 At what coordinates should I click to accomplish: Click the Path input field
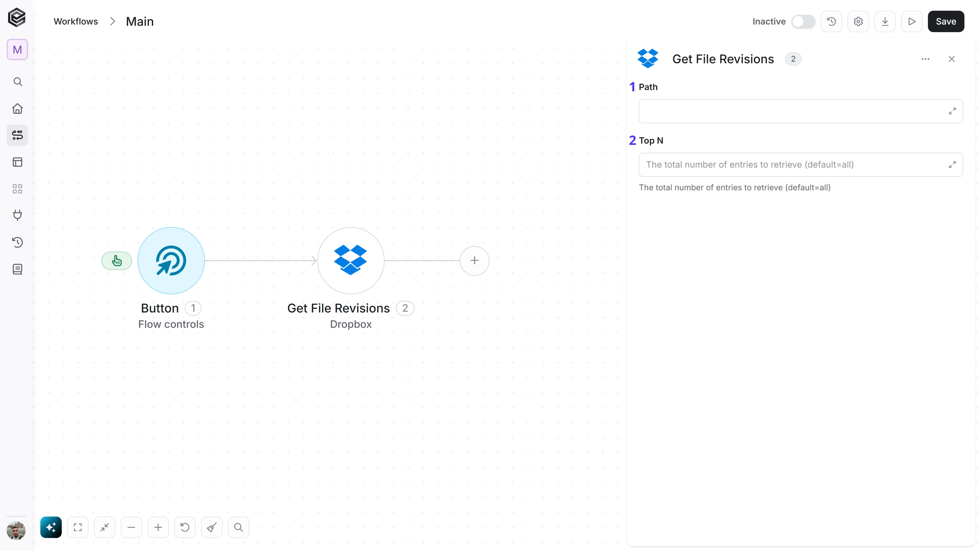[x=800, y=111]
